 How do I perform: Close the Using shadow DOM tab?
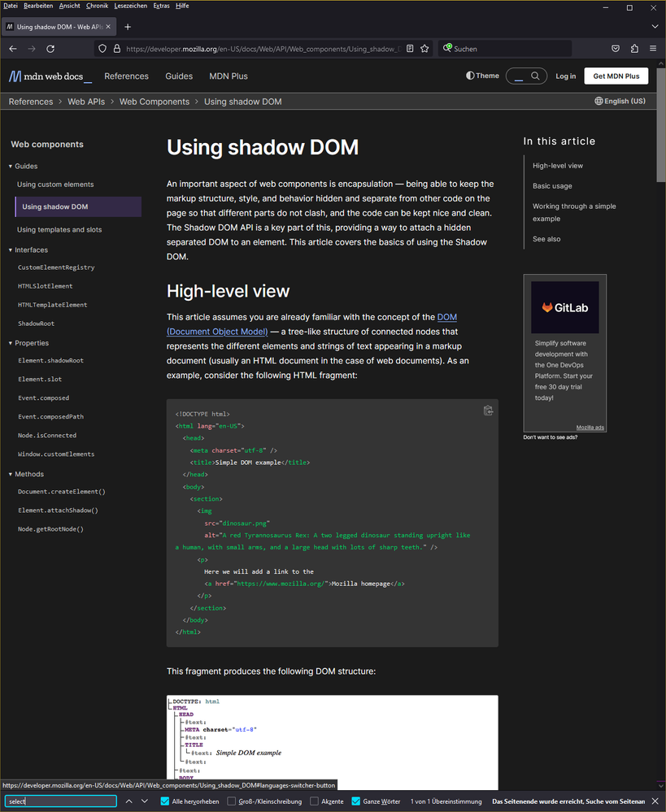coord(108,26)
